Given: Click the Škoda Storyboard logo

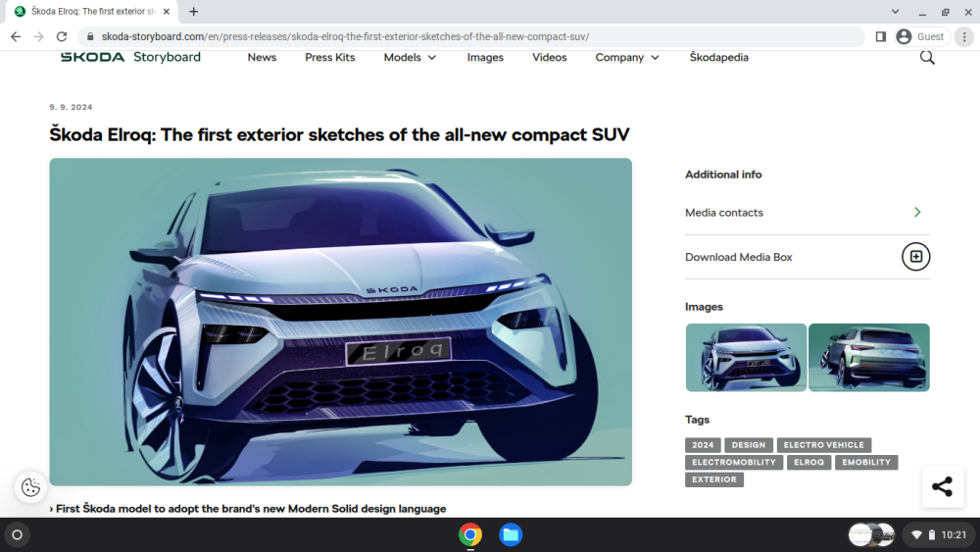Looking at the screenshot, I should (130, 57).
